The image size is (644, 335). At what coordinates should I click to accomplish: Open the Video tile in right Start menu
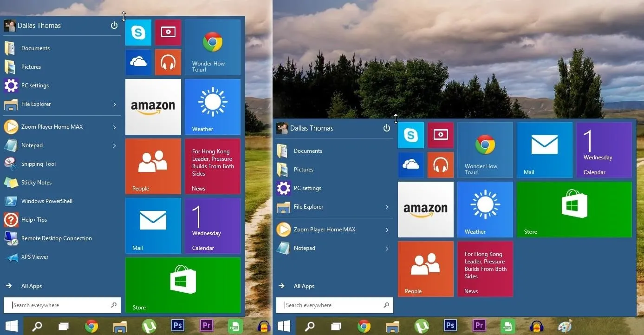coord(441,135)
